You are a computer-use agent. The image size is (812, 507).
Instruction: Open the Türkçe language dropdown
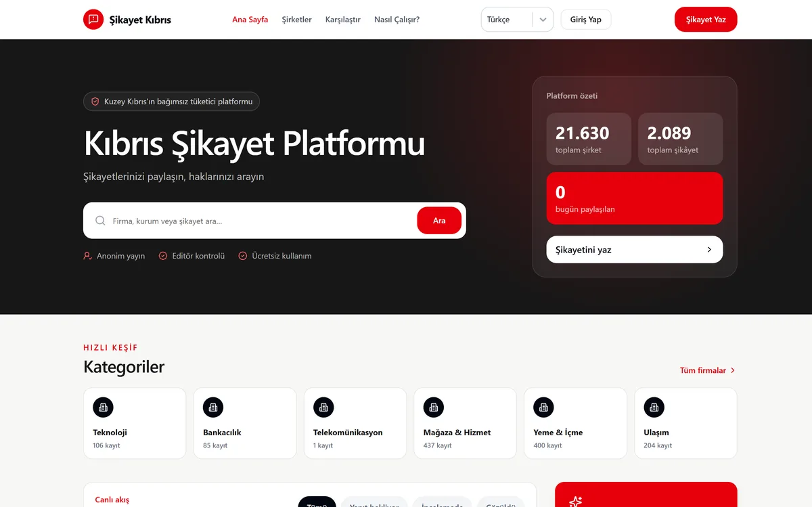517,20
